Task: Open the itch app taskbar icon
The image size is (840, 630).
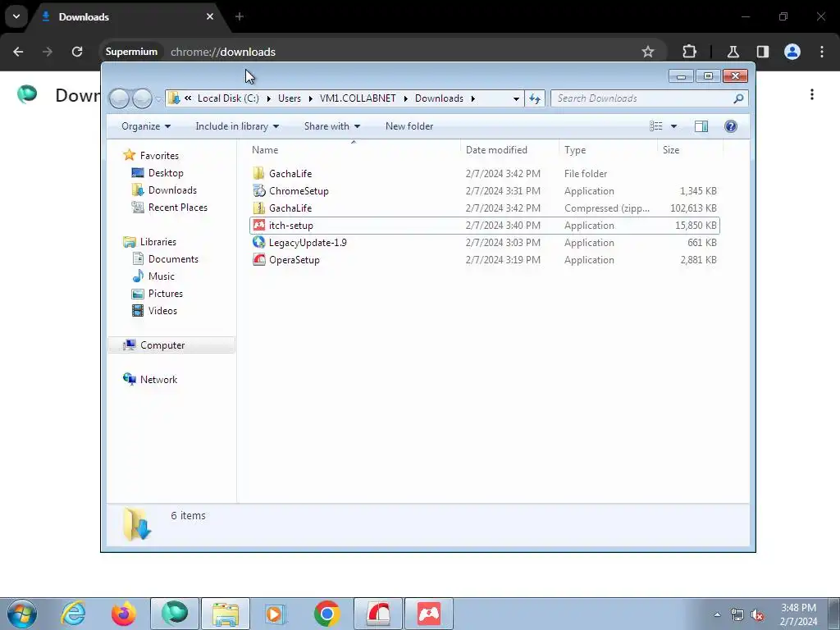Action: coord(428,614)
